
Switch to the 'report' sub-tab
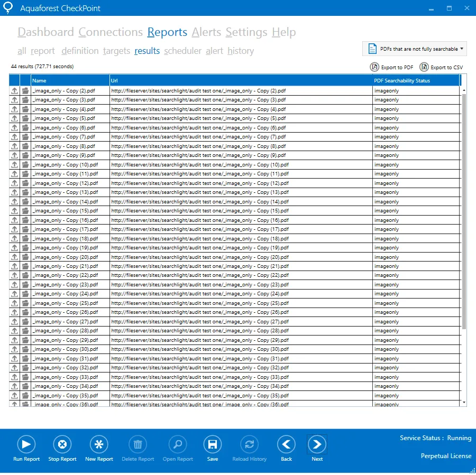click(x=43, y=51)
